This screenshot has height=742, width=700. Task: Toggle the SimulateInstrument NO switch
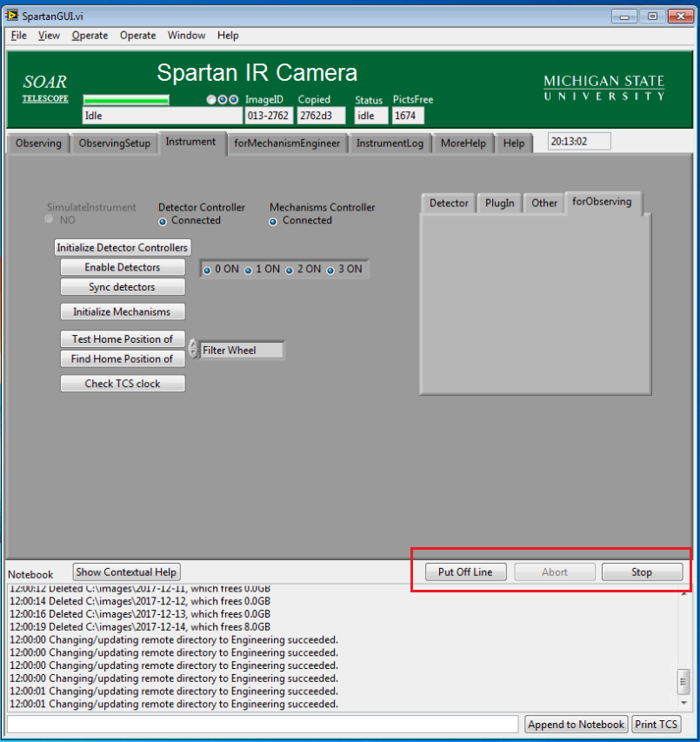[49, 219]
